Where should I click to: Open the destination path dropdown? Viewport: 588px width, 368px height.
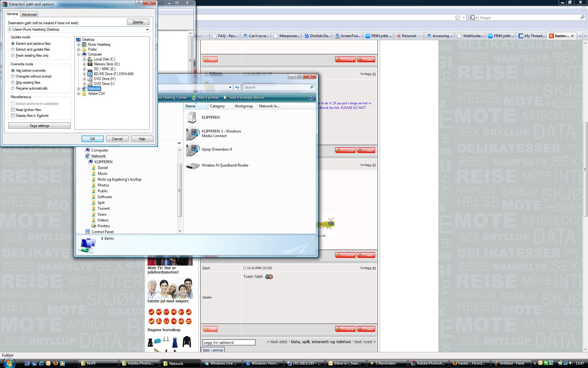point(147,30)
